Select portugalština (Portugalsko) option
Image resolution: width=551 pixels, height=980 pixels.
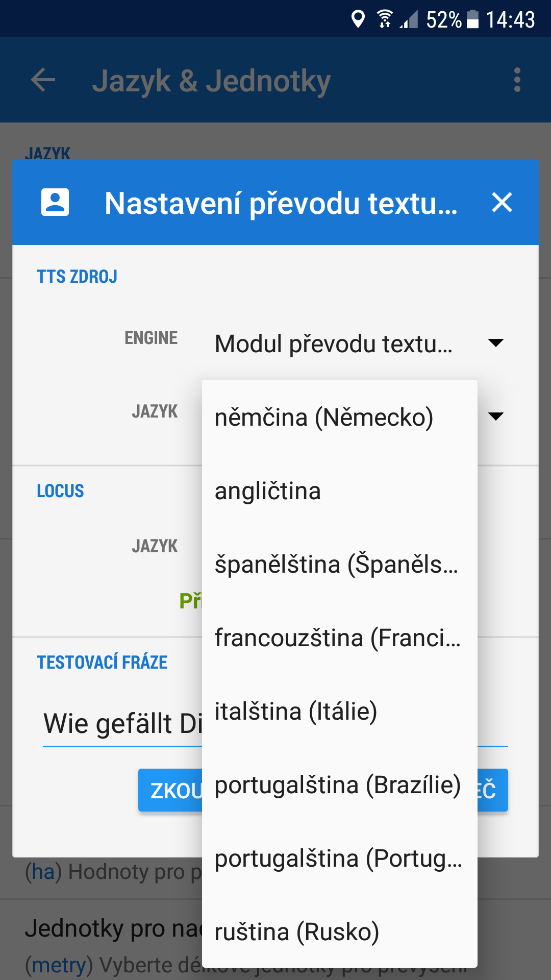338,859
